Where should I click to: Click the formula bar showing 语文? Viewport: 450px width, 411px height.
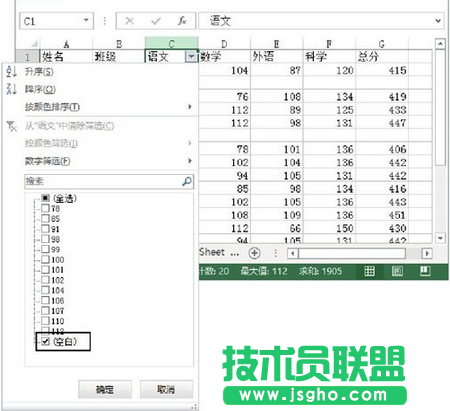pyautogui.click(x=321, y=21)
